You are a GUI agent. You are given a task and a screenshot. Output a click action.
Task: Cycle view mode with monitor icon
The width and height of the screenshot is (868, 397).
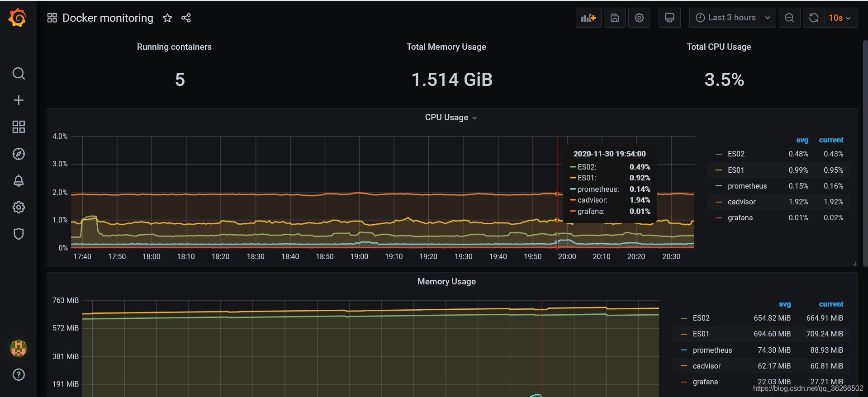click(x=669, y=18)
